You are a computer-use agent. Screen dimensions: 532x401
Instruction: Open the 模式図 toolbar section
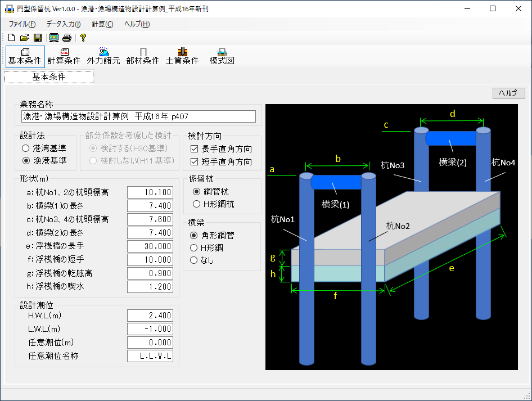(x=222, y=57)
